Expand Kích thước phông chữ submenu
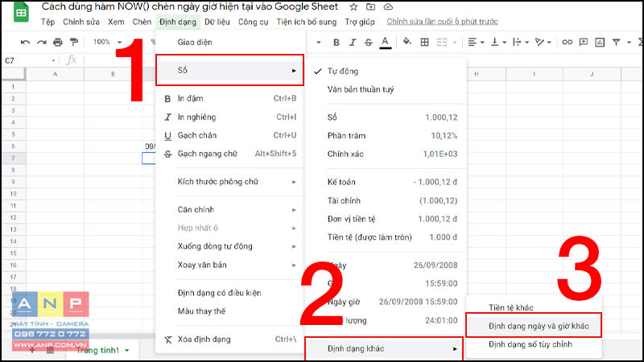This screenshot has width=644, height=362. (x=230, y=182)
